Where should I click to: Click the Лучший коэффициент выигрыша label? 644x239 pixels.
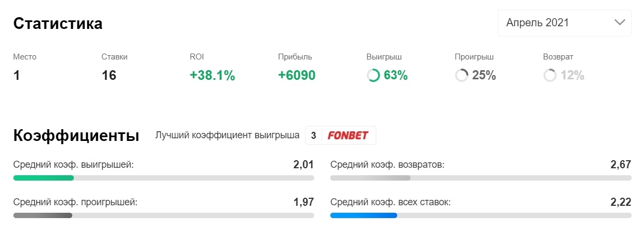[x=227, y=136]
